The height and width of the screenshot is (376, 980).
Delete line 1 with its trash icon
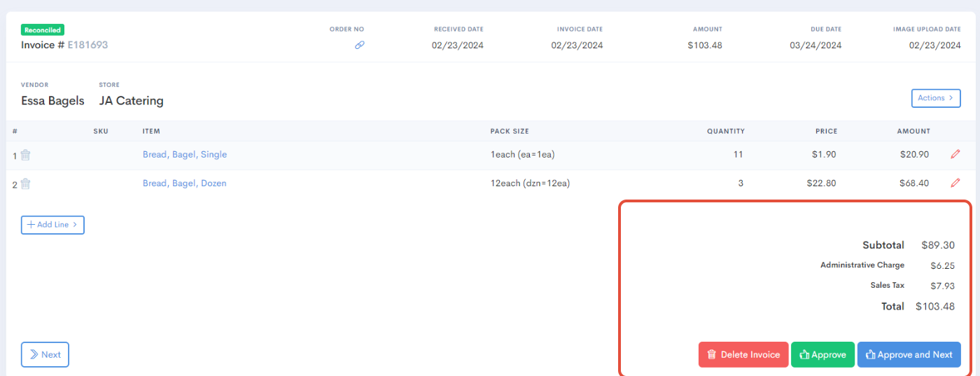point(25,155)
